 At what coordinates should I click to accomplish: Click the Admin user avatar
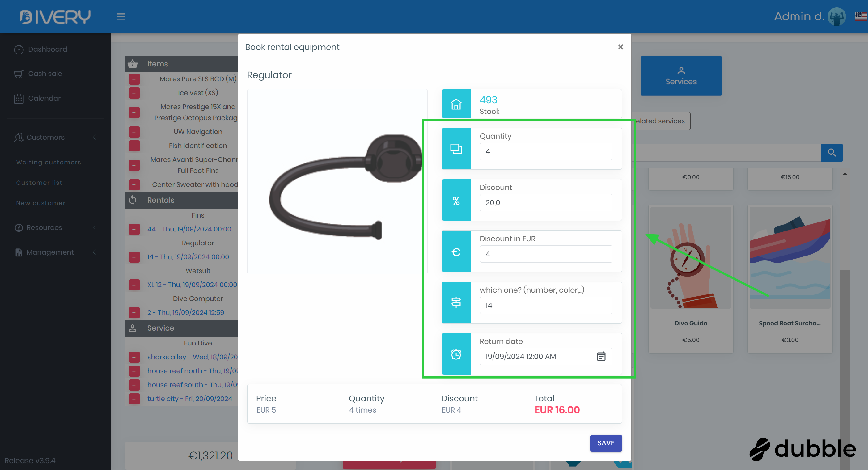click(x=836, y=16)
